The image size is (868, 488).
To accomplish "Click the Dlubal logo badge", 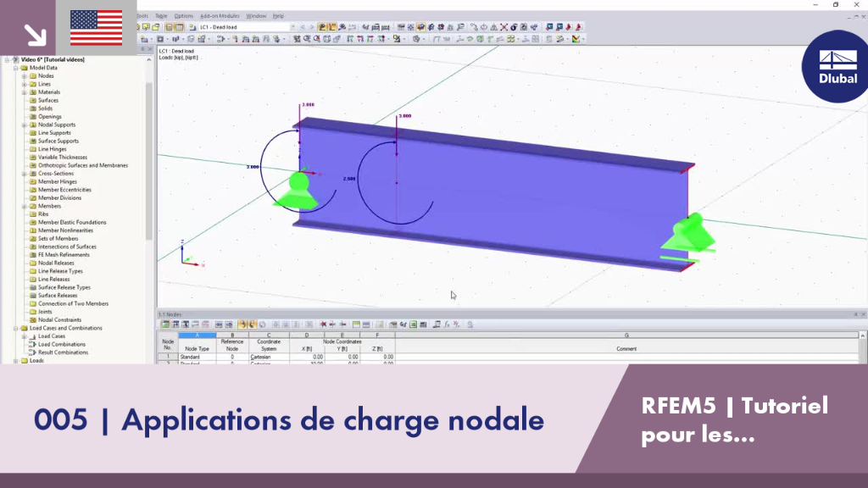I will (836, 66).
